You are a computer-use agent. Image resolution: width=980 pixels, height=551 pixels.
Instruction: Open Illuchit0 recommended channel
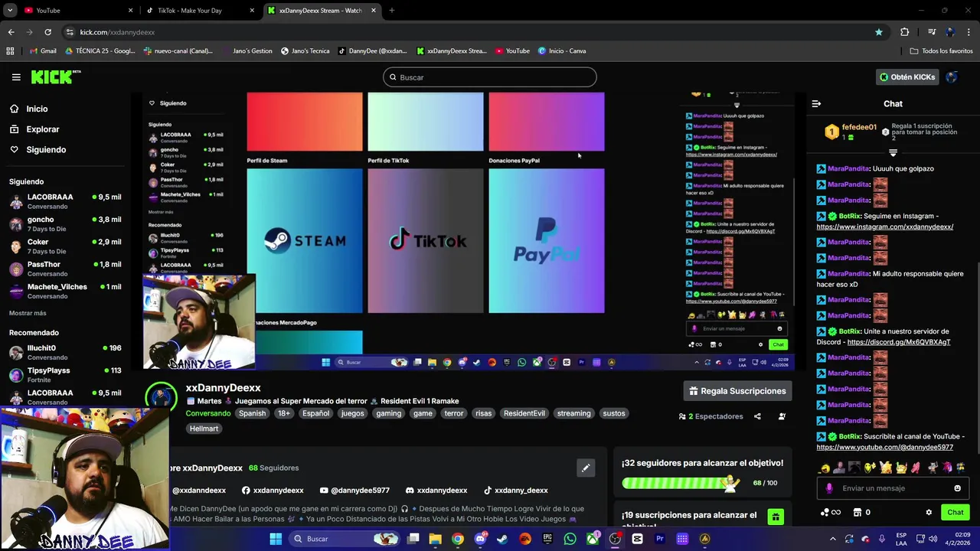click(x=64, y=352)
